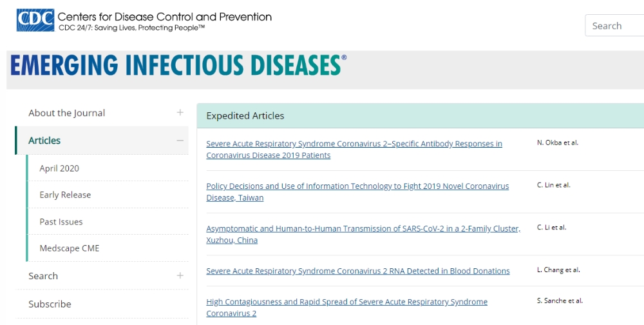644x325 pixels.
Task: Click the About the Journal label
Action: 66,113
